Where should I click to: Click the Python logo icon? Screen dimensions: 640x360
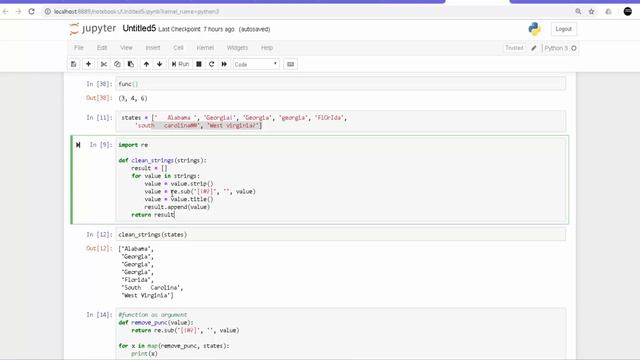(x=534, y=29)
